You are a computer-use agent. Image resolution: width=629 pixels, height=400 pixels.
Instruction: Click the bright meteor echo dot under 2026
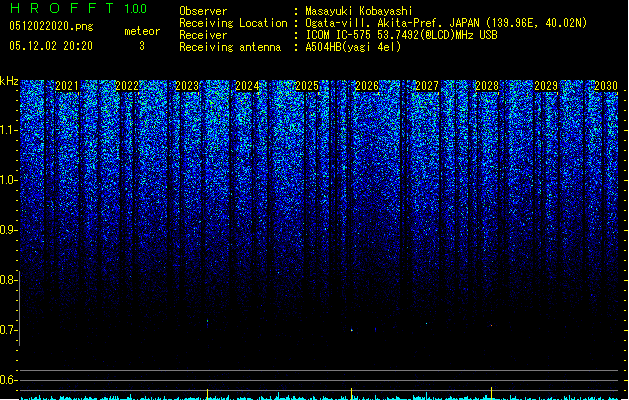[352, 330]
